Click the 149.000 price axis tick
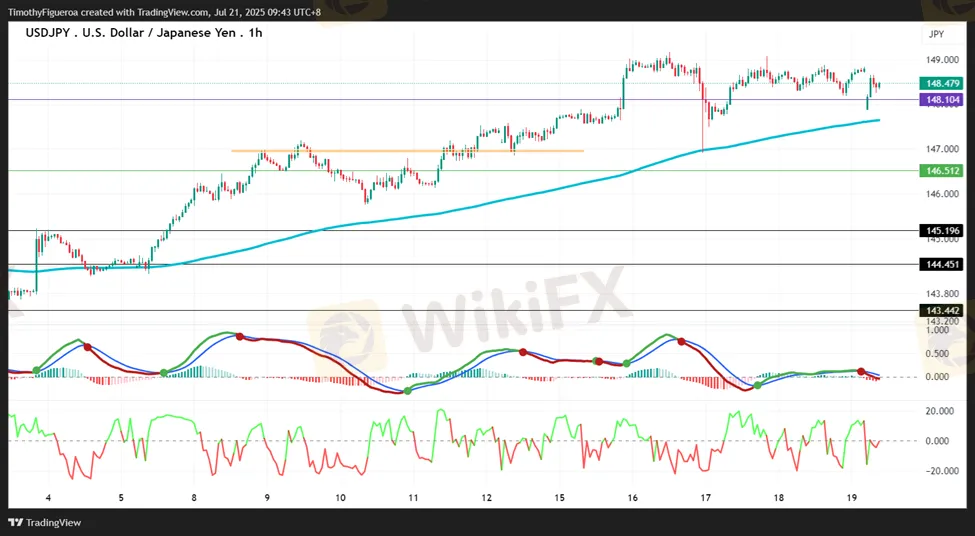Viewport: 975px width, 536px height. pos(941,60)
